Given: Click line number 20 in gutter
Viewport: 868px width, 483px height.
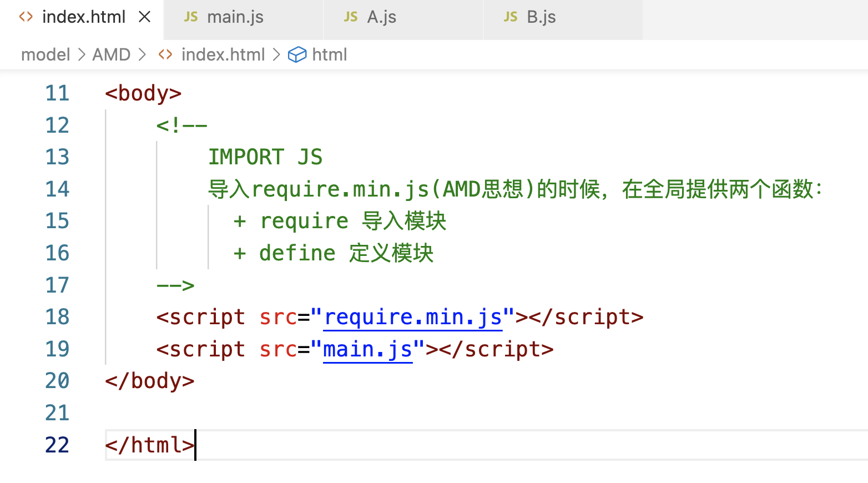Looking at the screenshot, I should [57, 381].
